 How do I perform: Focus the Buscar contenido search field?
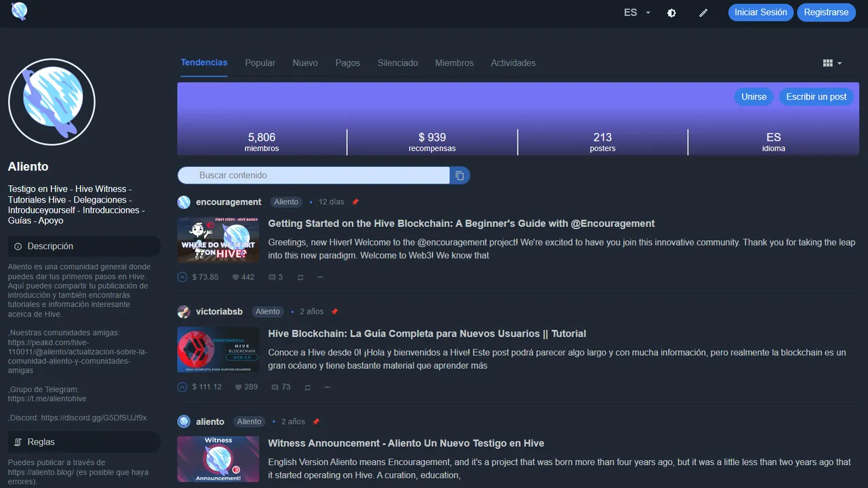313,176
